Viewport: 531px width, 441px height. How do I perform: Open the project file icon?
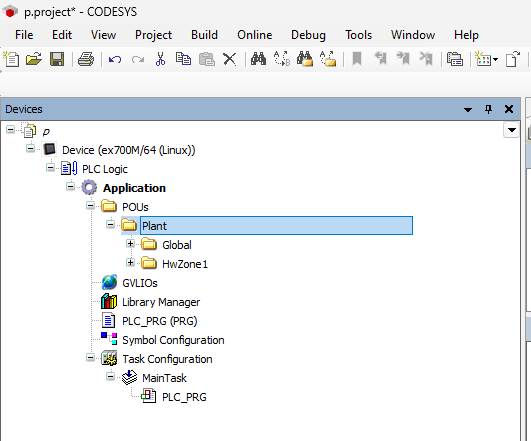click(x=34, y=59)
